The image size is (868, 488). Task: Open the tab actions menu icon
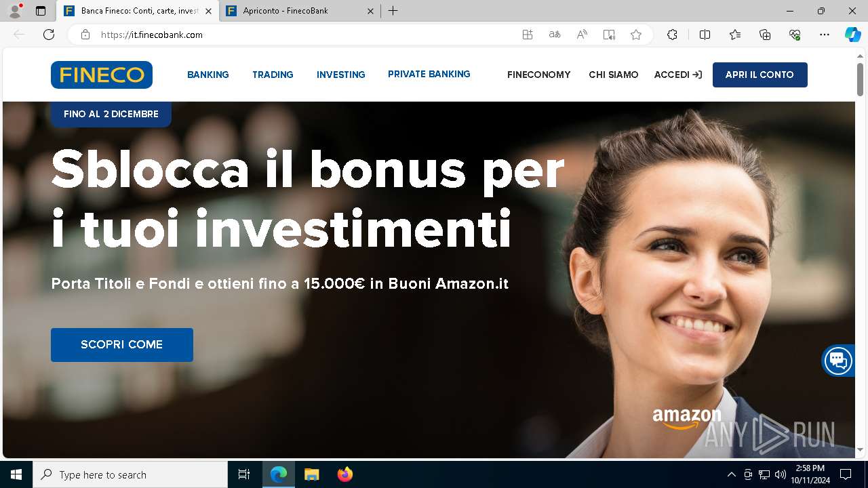pos(41,11)
